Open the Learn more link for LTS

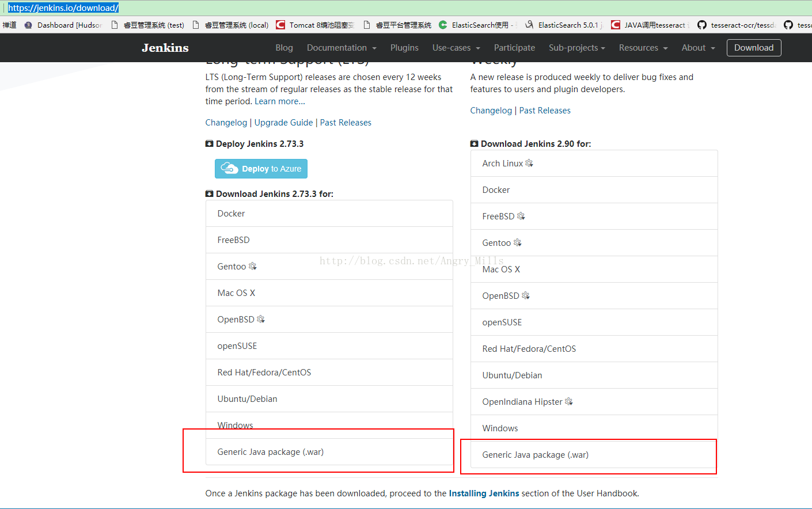[280, 101]
